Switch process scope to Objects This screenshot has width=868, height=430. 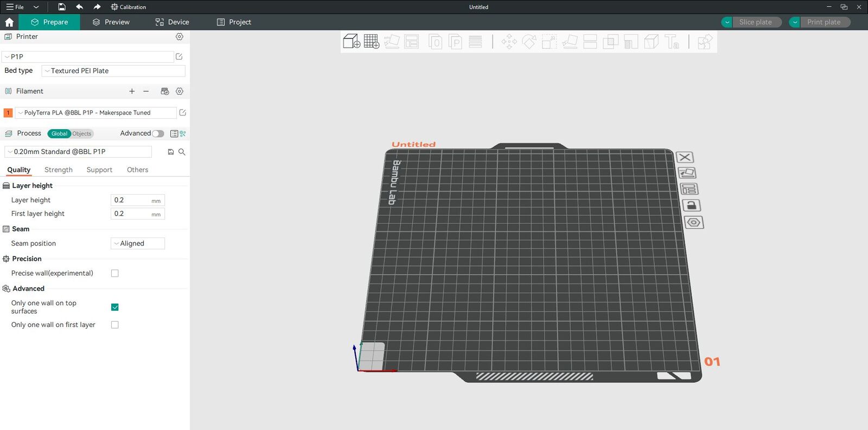[82, 134]
